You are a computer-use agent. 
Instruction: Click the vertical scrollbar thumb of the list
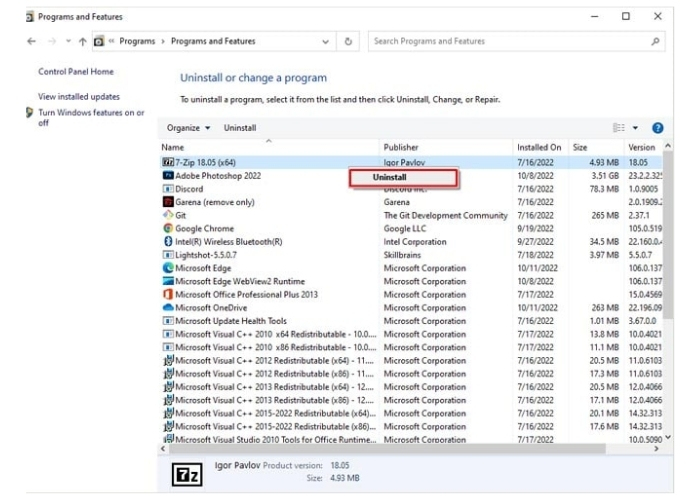pos(668,235)
